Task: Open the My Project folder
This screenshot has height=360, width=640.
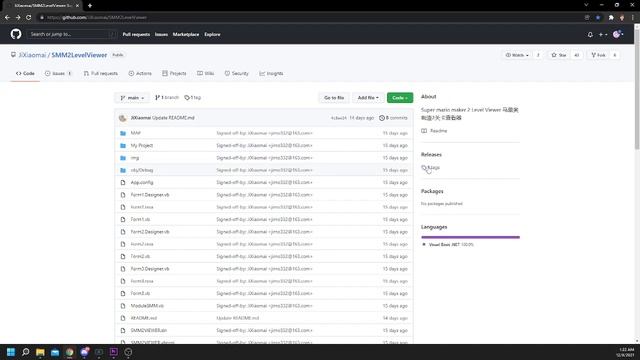Action: pyautogui.click(x=142, y=145)
